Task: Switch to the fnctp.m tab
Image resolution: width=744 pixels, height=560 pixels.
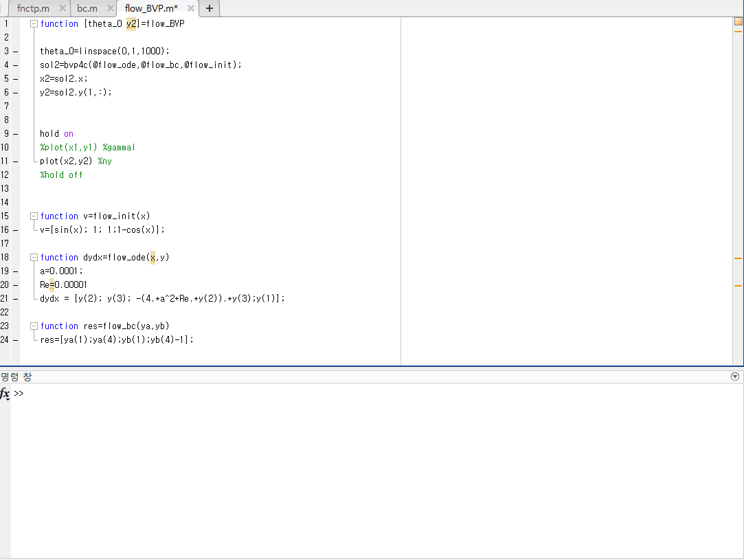Action: point(33,9)
